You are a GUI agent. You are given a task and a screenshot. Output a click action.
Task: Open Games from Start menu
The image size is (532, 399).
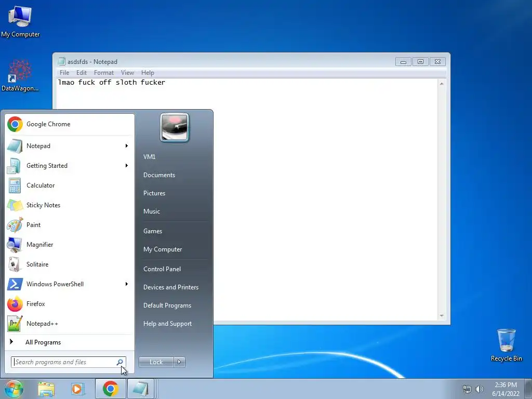point(153,231)
